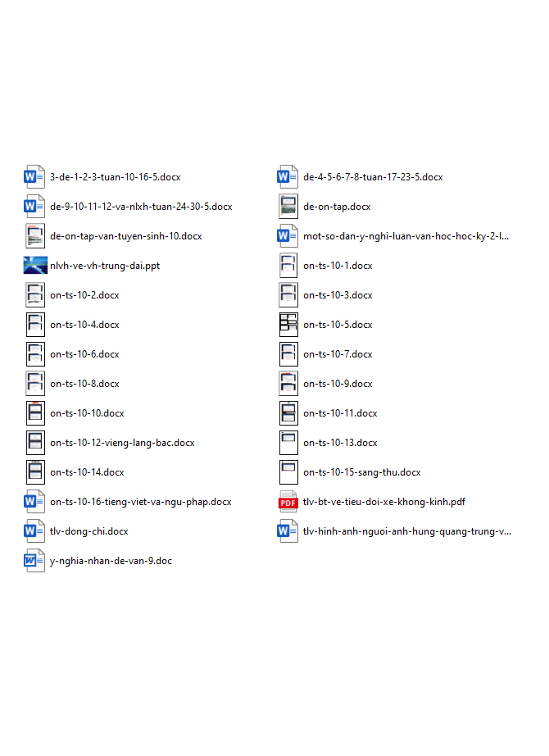549x756 pixels.
Task: Select the Word icon for de-9-10-11-12-va-nlxh file
Action: point(34,207)
